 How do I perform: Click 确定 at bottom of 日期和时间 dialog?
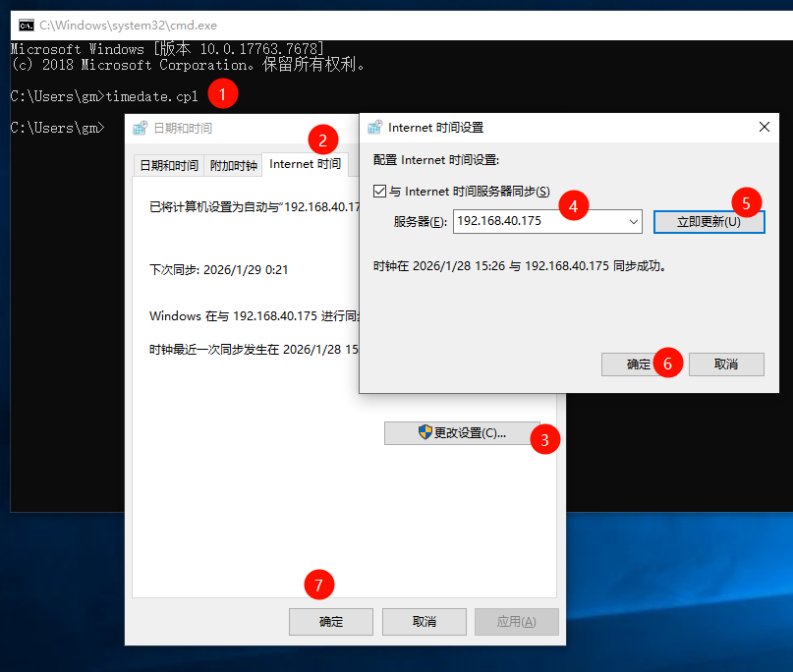coord(331,622)
